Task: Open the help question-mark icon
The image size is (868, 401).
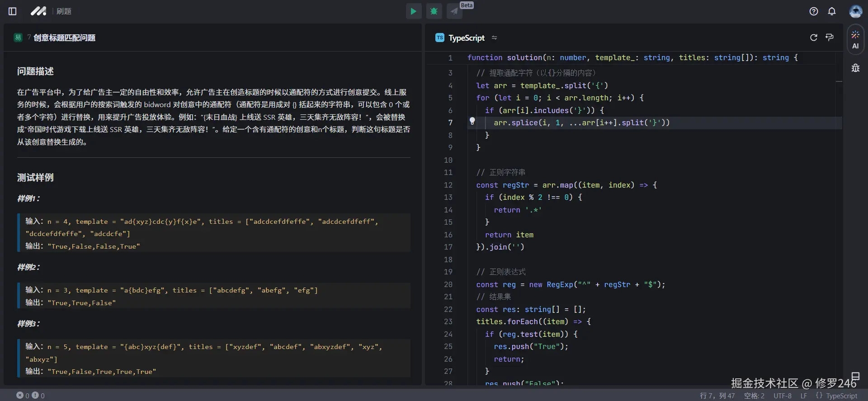Action: click(813, 11)
